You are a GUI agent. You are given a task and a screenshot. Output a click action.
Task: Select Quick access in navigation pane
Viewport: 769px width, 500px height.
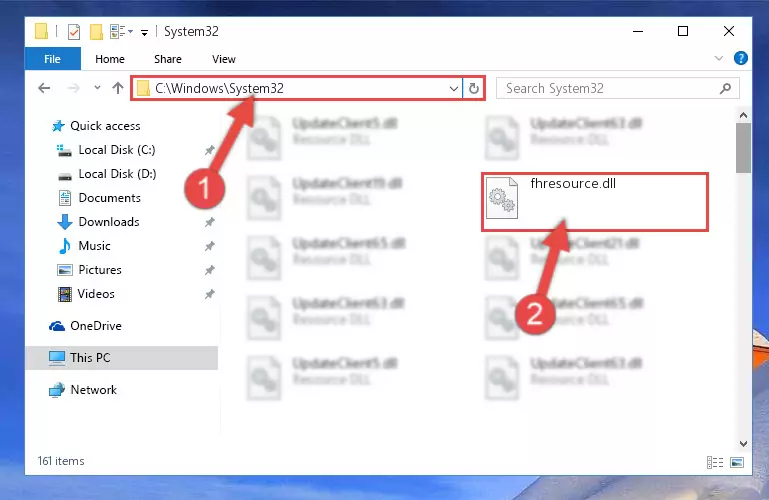[x=105, y=126]
